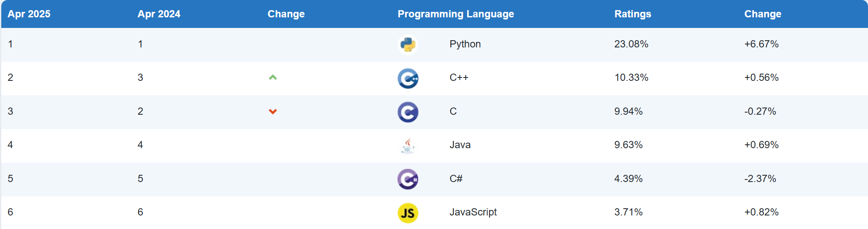The height and width of the screenshot is (229, 868).
Task: Click Apr 2025 rank 1 in Python row
Action: pos(10,44)
